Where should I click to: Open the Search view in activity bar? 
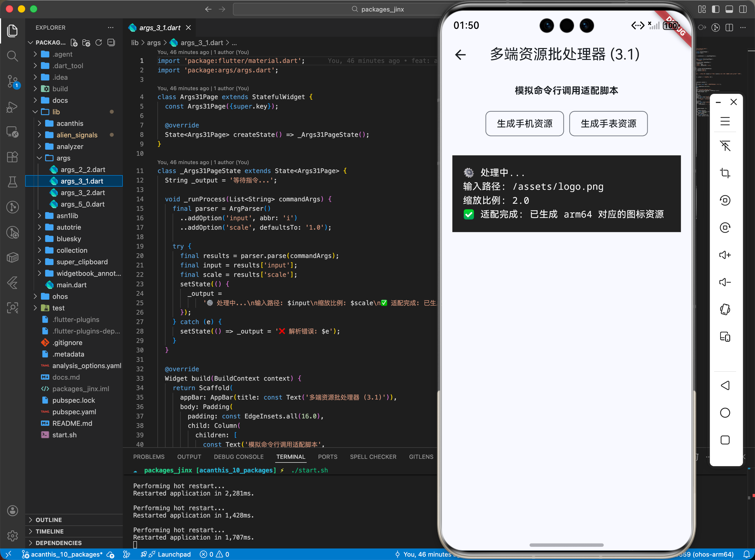pyautogui.click(x=13, y=56)
